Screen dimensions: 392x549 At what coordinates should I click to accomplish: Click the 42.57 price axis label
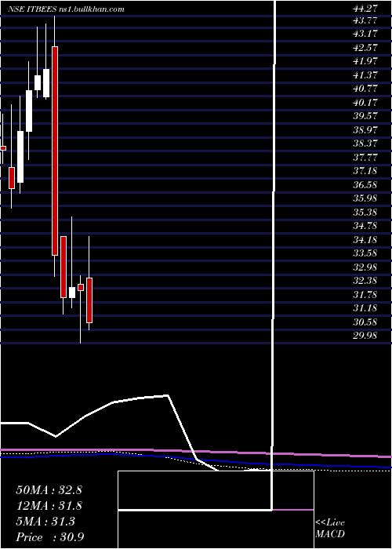[365, 48]
